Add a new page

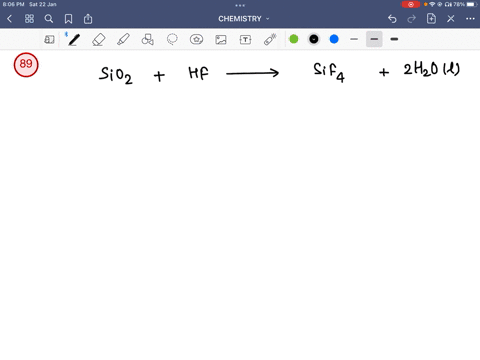coord(431,19)
